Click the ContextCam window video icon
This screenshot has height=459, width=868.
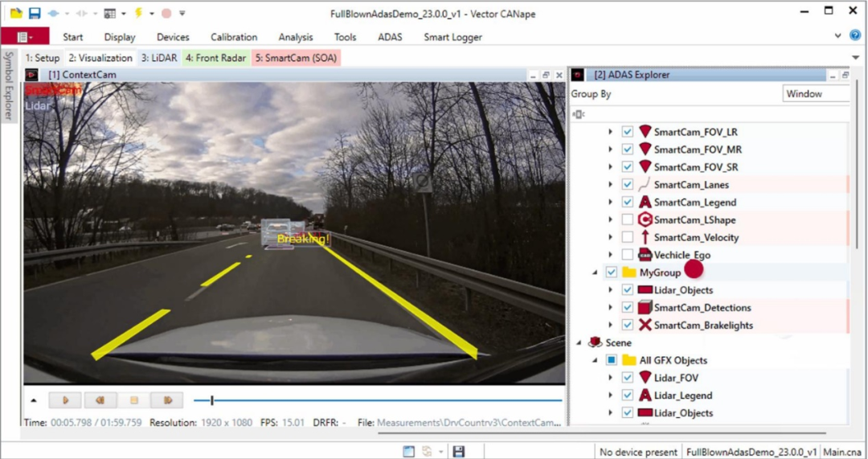[x=31, y=74]
